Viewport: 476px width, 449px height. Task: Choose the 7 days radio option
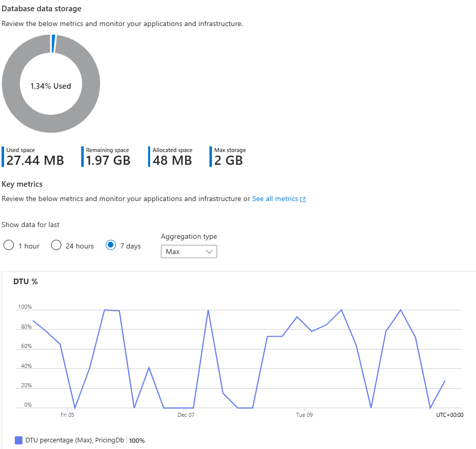point(111,245)
